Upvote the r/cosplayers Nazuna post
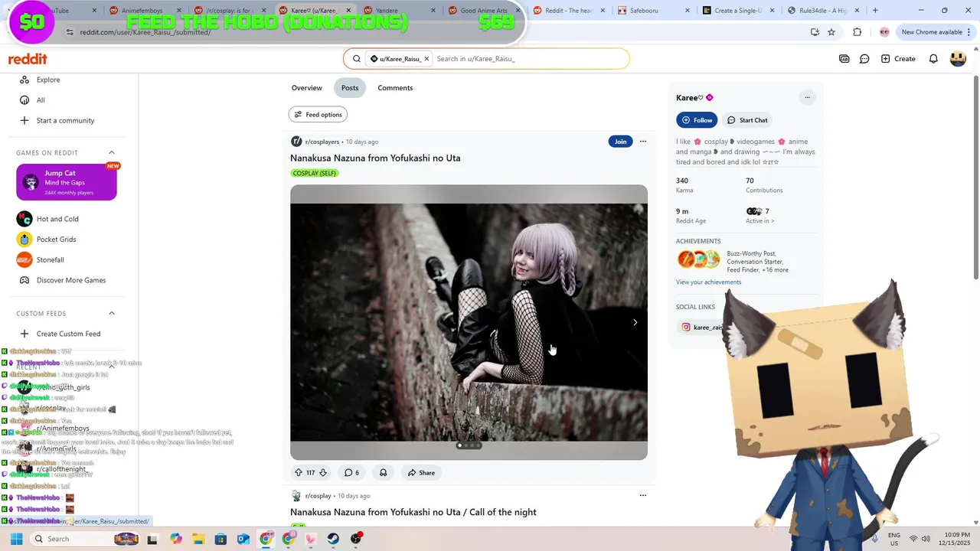Screen dimensions: 980x551 coord(299,473)
